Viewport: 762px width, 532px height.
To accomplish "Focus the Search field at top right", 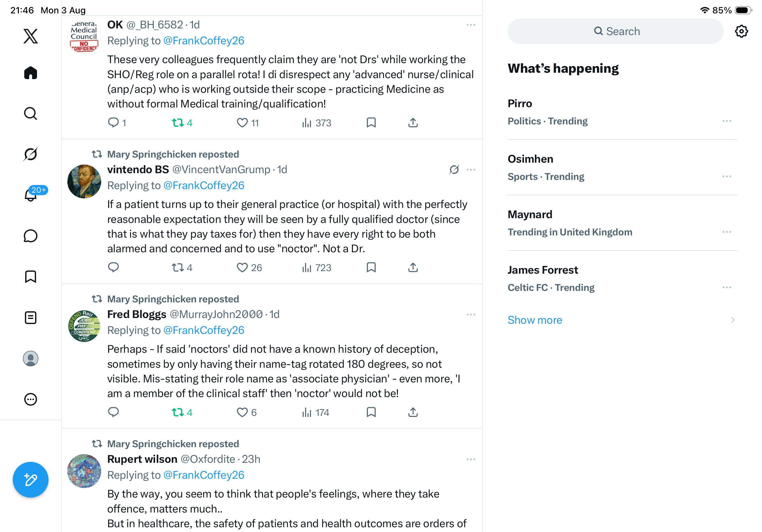I will coord(615,31).
